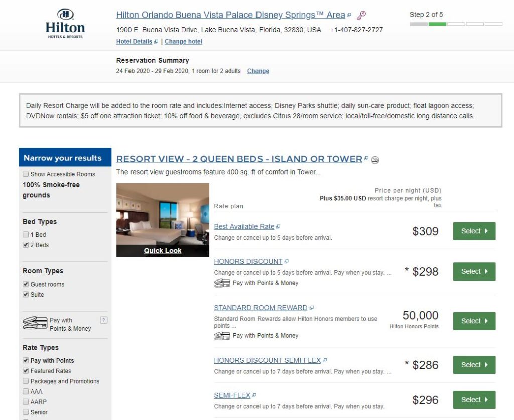Click popup icon next to Best Available Rate
The width and height of the screenshot is (514, 420).
point(278,227)
